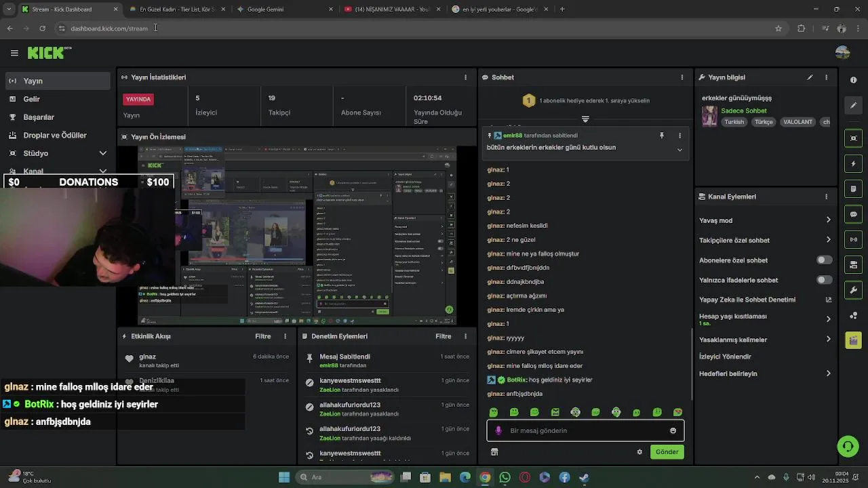Click the Gönder send button
868x488 pixels.
(667, 452)
